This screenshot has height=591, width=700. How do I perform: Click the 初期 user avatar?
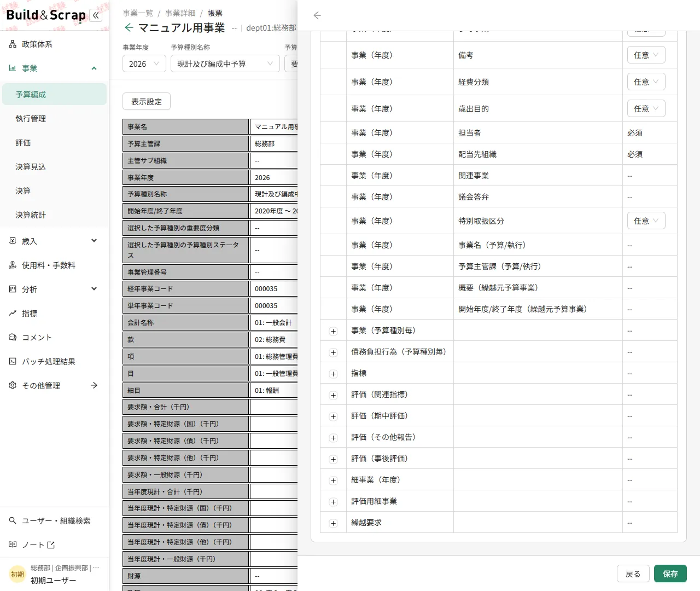17,575
